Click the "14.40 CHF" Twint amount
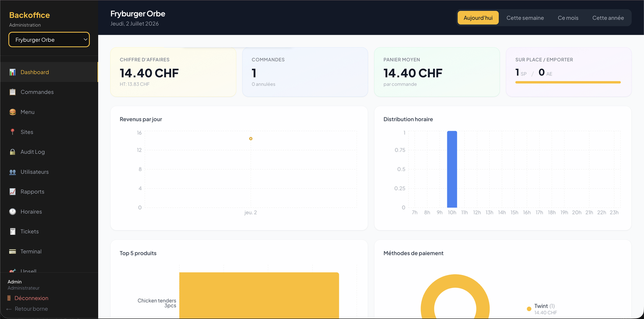The width and height of the screenshot is (644, 319). point(546,313)
